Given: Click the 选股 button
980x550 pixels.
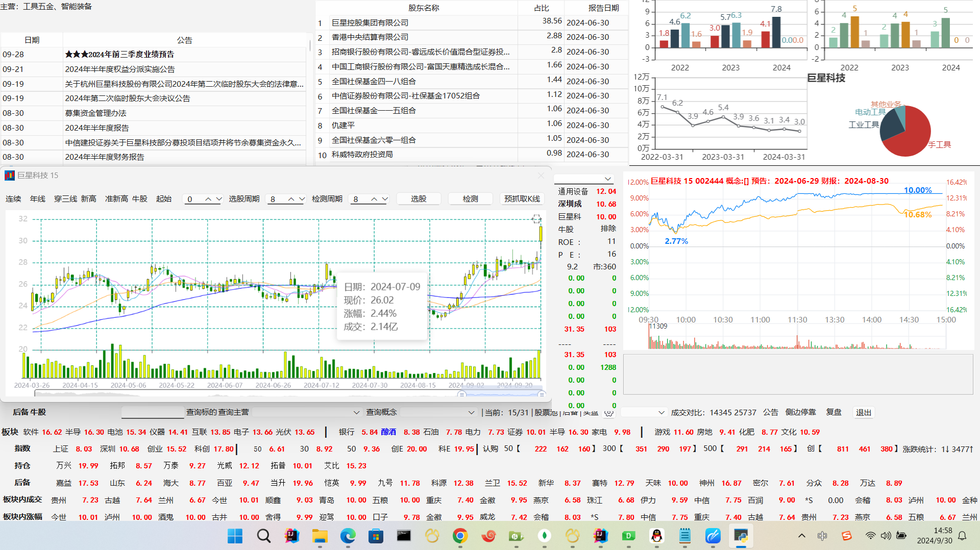Looking at the screenshot, I should (419, 199).
